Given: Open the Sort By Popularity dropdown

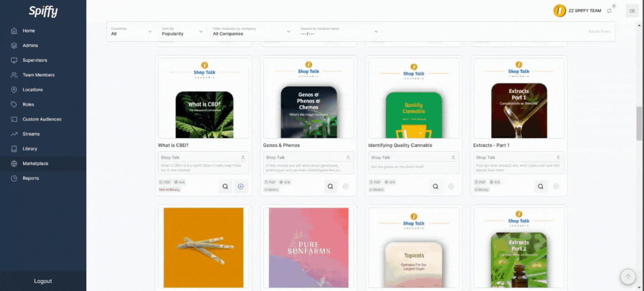Looking at the screenshot, I should click(182, 32).
